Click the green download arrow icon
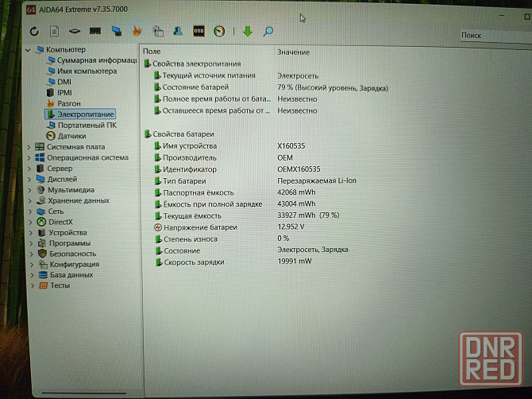This screenshot has height=399, width=532. click(x=247, y=32)
